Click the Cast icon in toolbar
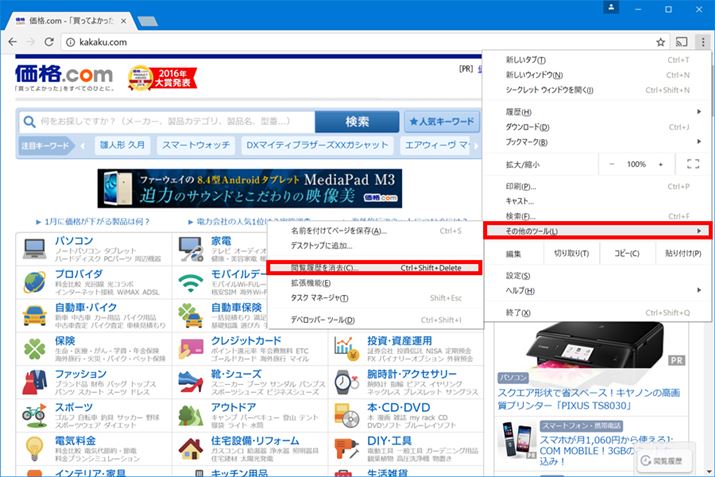This screenshot has height=477, width=715. click(681, 42)
